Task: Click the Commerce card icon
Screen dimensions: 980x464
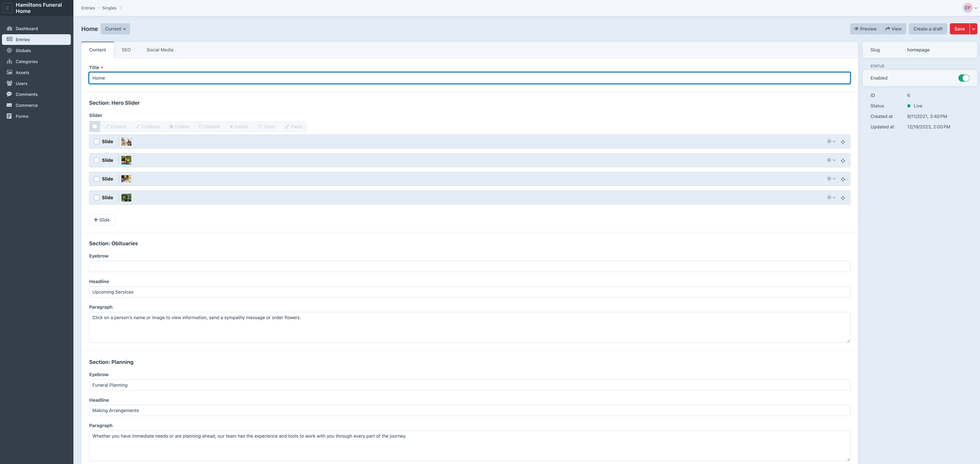Action: click(x=9, y=105)
